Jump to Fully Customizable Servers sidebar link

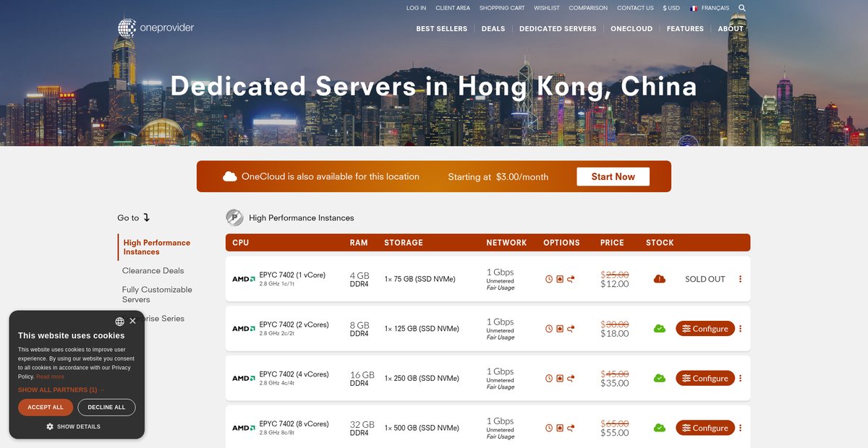[x=157, y=294]
